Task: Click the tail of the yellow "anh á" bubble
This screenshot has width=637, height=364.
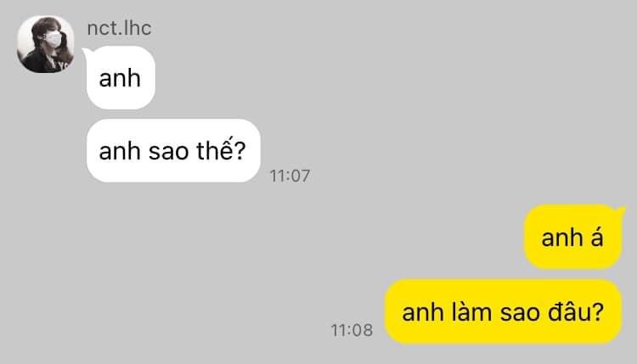Action: (x=621, y=211)
